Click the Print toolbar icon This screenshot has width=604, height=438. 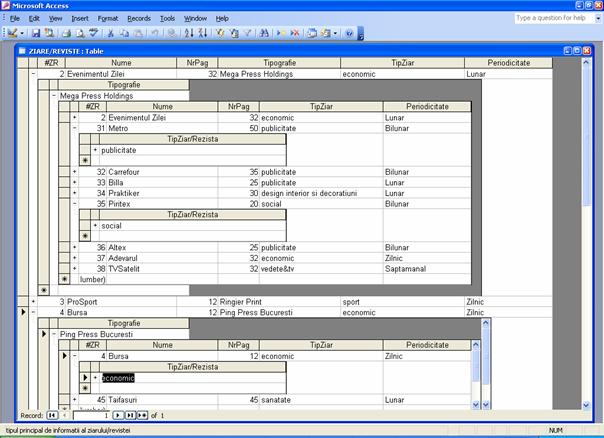tap(67, 33)
